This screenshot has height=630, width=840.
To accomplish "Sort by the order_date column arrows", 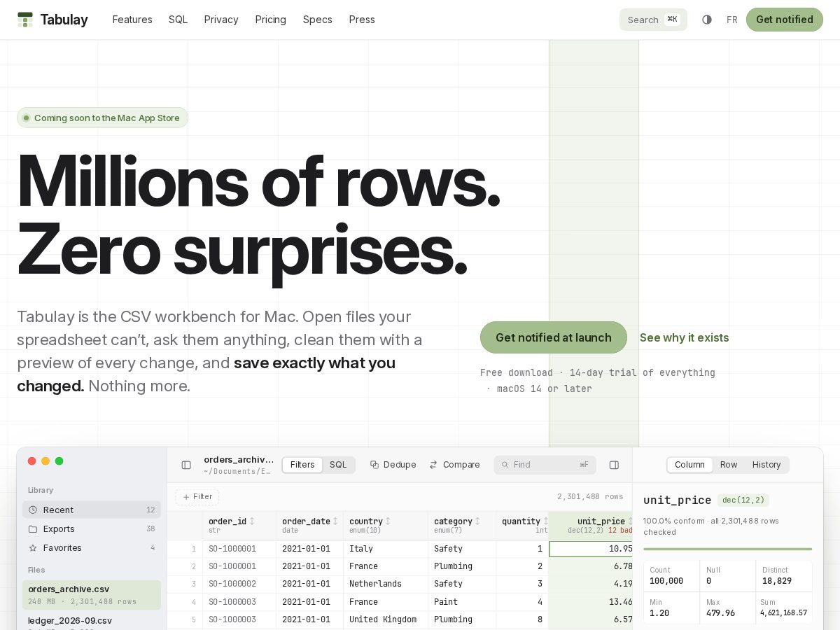I will coord(335,521).
